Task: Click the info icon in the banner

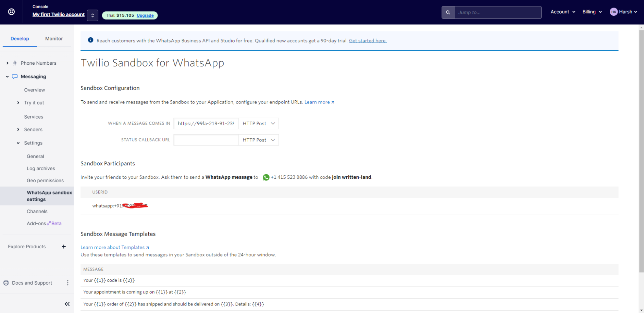Action: pos(90,40)
